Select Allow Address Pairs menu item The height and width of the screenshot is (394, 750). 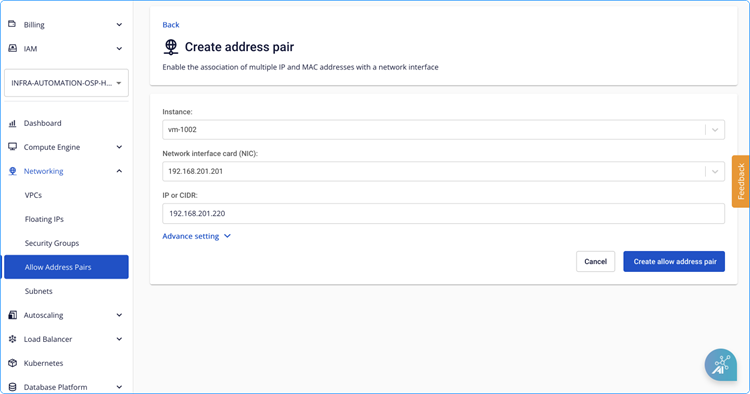click(66, 267)
